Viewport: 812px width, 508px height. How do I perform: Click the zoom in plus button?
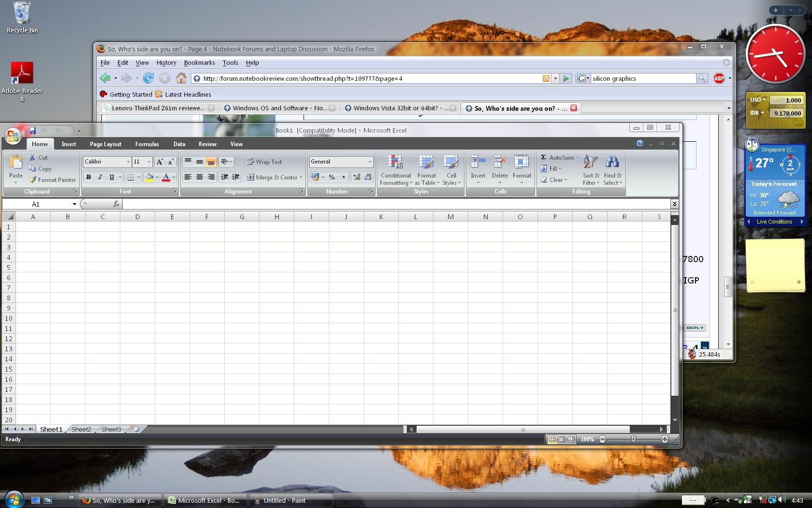pos(665,439)
